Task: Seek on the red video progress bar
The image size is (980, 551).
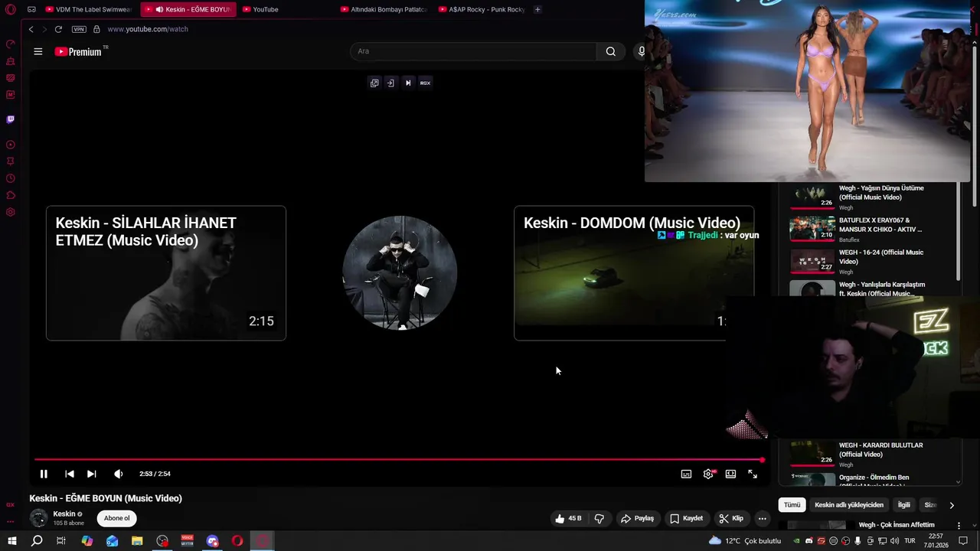Action: click(x=398, y=460)
